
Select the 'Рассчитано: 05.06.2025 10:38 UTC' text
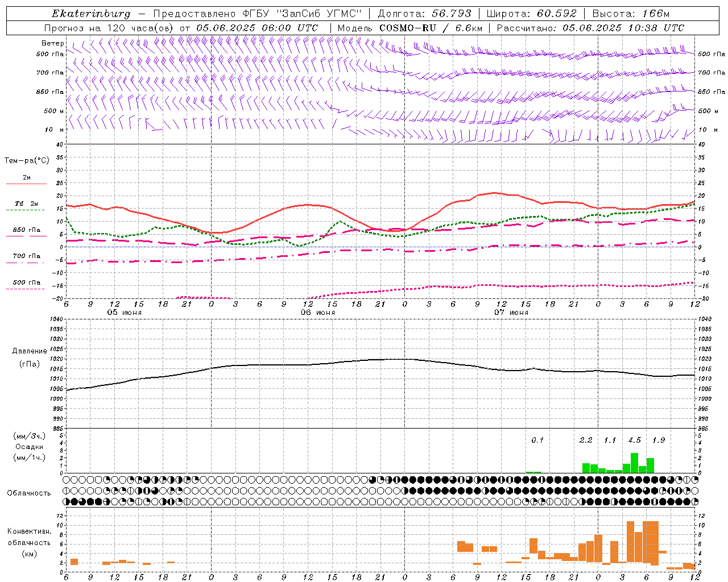tap(590, 28)
